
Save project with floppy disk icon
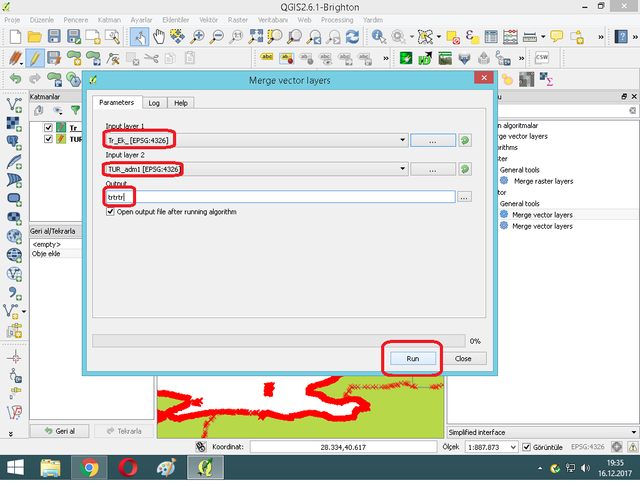pyautogui.click(x=54, y=37)
